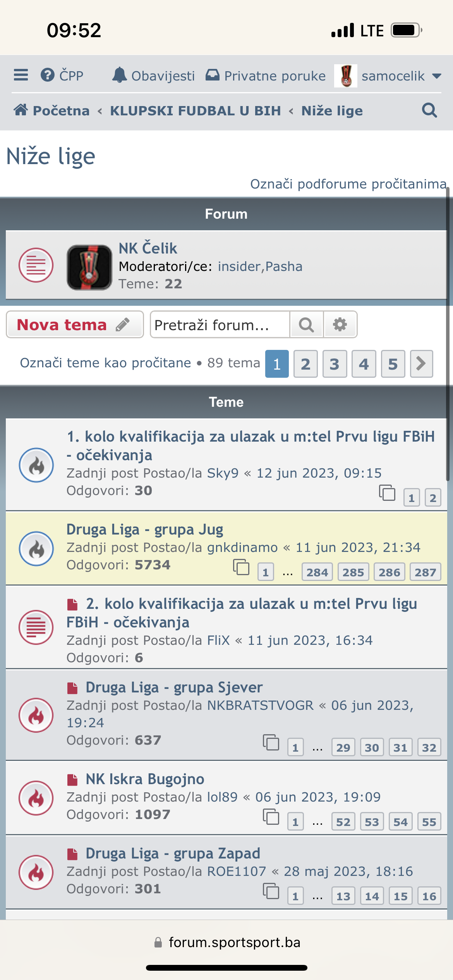This screenshot has height=980, width=453.
Task: Open NKBRATSTVOGR user profile
Action: [x=260, y=705]
